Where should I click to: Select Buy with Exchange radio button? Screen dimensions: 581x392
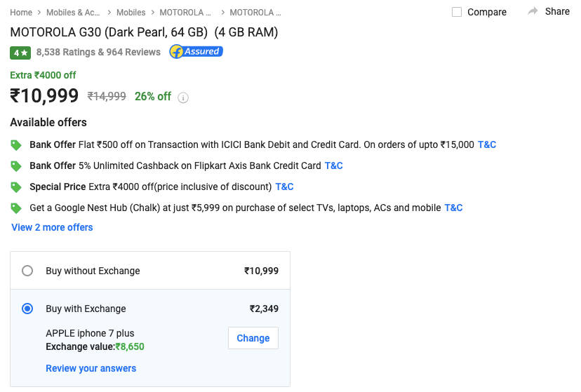[x=27, y=309]
